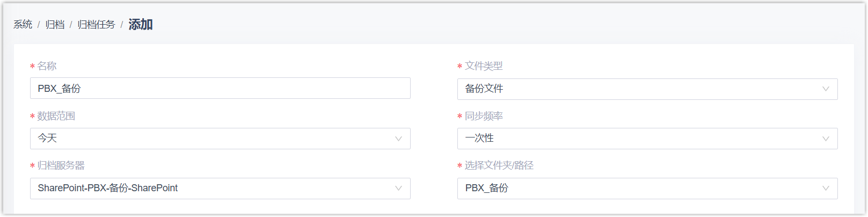Click the 选择文件夹/路径 field label

pyautogui.click(x=499, y=165)
